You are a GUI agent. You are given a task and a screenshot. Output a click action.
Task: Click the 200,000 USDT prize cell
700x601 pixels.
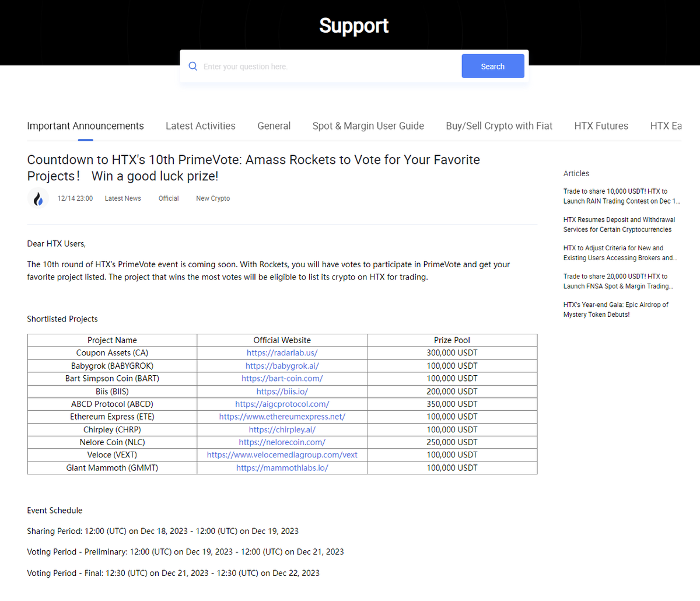click(x=452, y=392)
